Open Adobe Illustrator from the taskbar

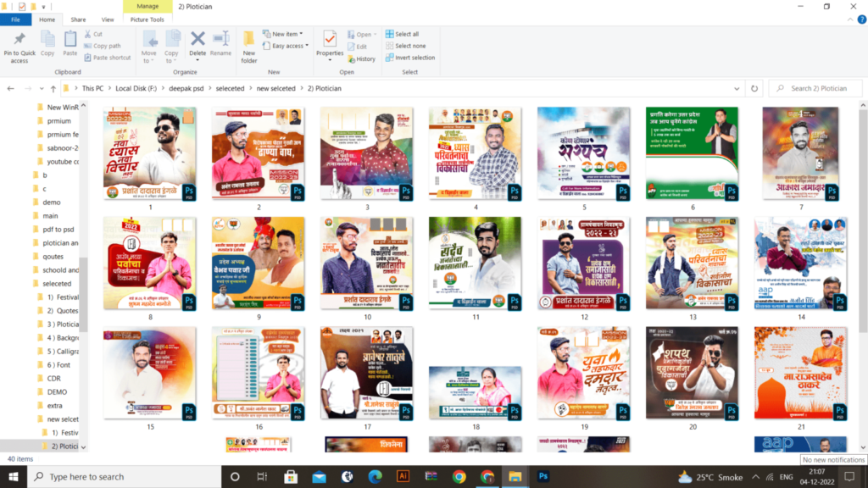click(x=403, y=476)
